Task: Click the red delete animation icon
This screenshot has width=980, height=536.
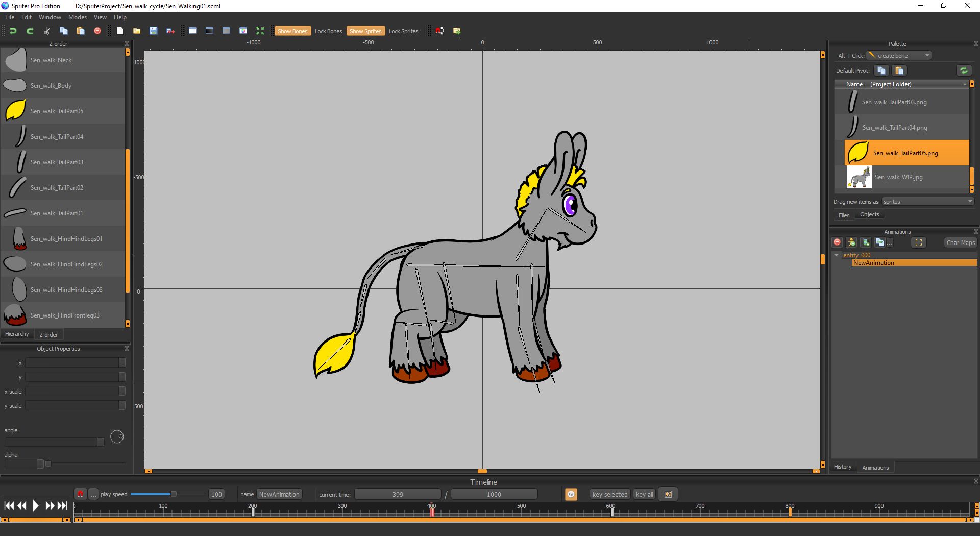Action: (837, 242)
